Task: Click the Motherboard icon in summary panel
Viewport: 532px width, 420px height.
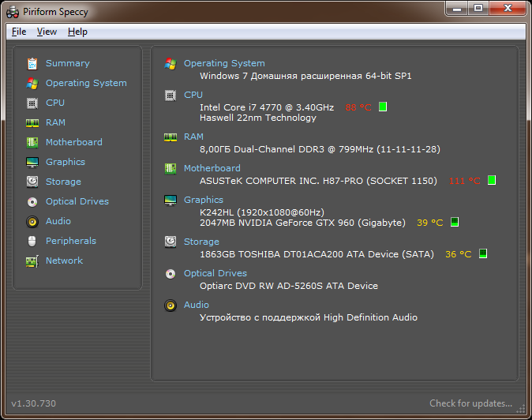Action: click(170, 169)
